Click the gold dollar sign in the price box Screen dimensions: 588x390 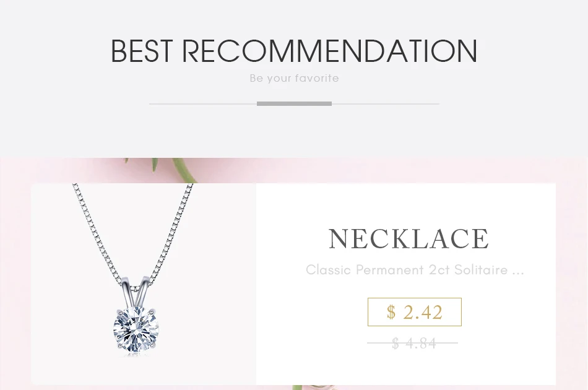click(x=391, y=312)
